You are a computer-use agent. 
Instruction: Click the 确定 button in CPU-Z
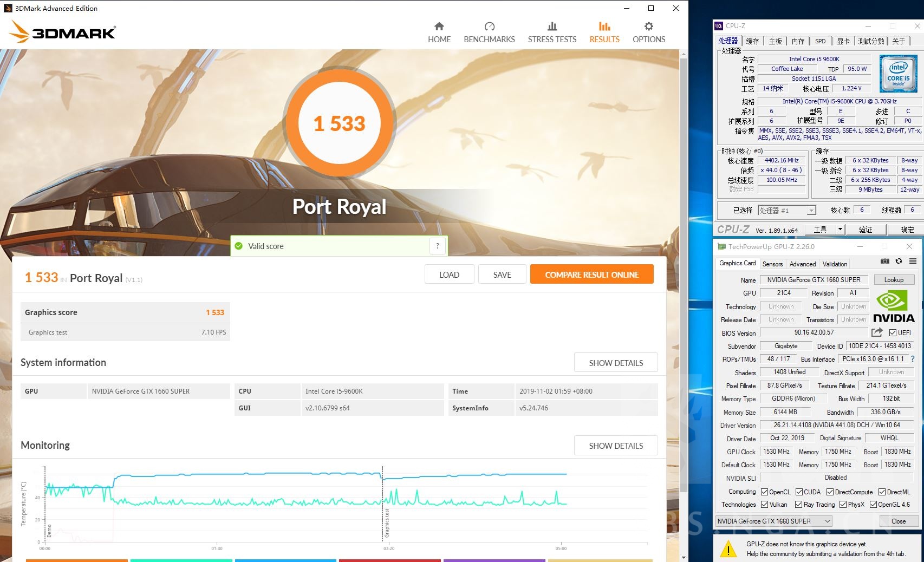pyautogui.click(x=907, y=230)
